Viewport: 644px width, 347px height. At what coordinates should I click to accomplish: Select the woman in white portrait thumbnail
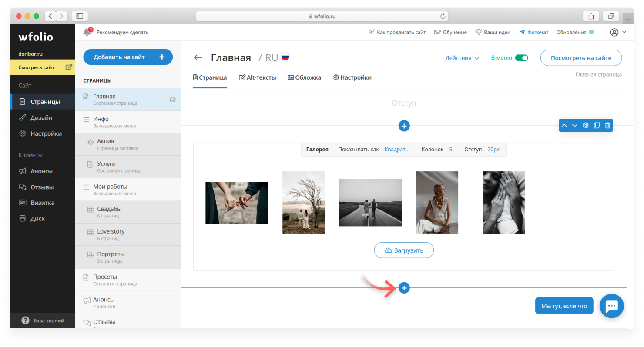point(437,203)
